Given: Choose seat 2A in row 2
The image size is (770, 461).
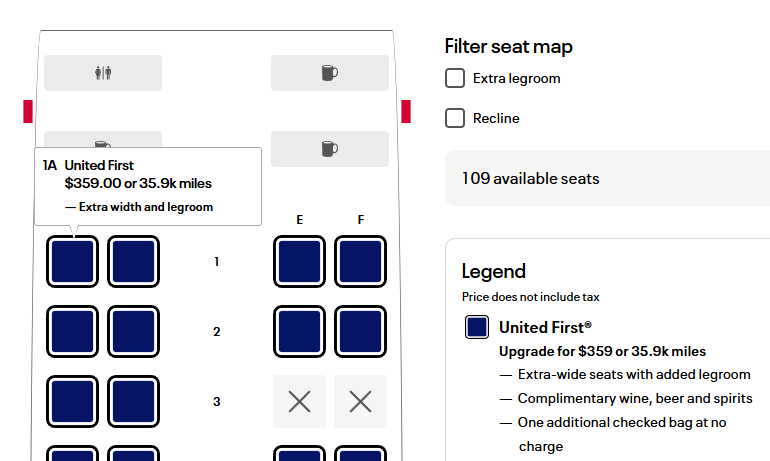Looking at the screenshot, I should pyautogui.click(x=73, y=332).
